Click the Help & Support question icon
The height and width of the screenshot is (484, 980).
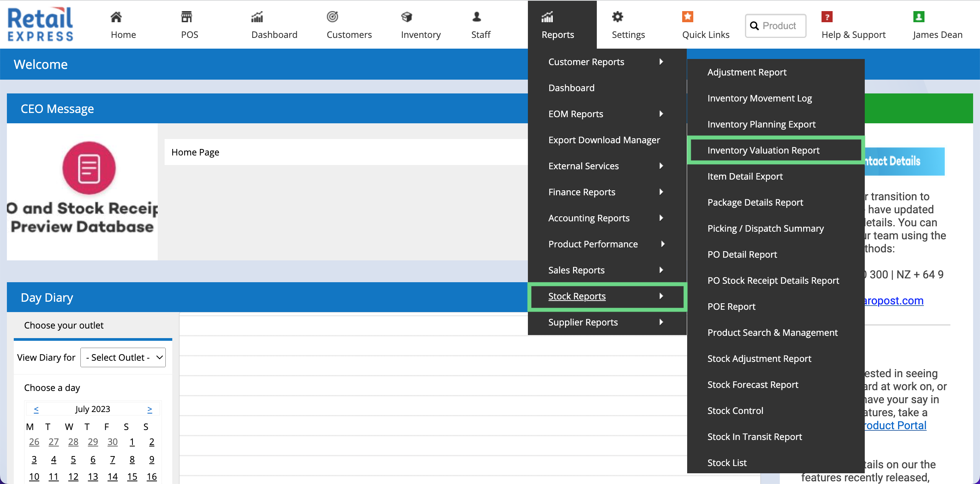[827, 17]
